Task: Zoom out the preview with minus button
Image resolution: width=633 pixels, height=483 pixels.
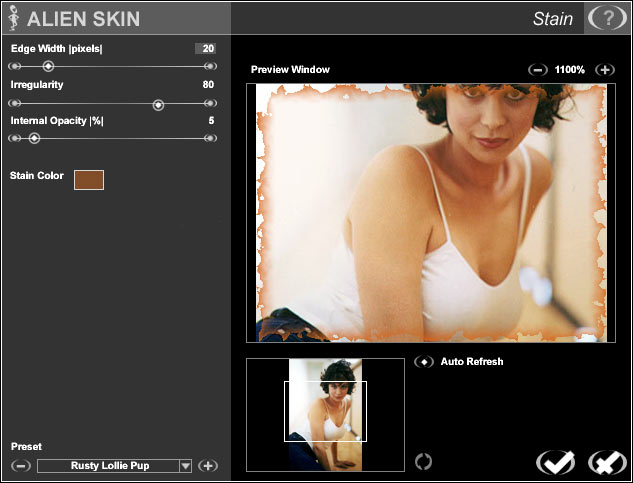Action: 538,70
